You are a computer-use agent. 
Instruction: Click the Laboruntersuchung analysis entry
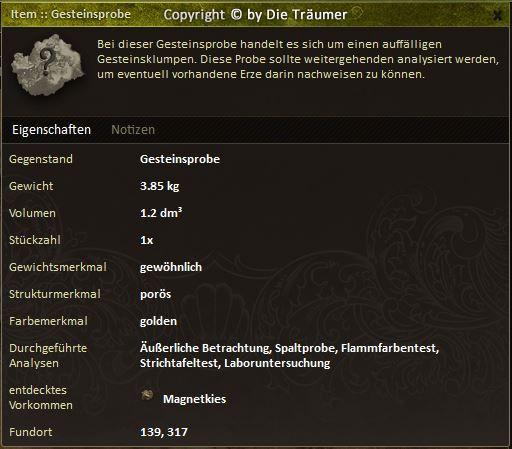(277, 363)
